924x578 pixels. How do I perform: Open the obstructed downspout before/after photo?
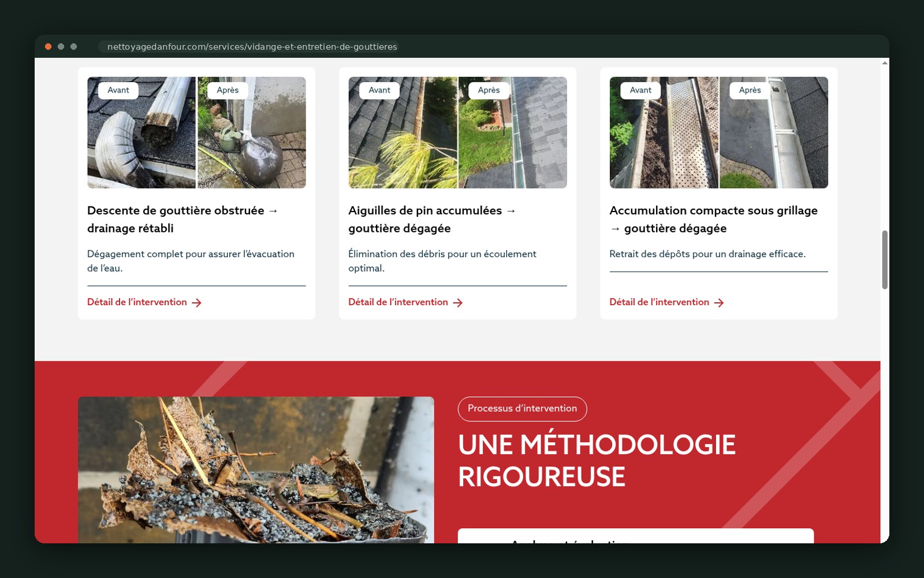(196, 132)
